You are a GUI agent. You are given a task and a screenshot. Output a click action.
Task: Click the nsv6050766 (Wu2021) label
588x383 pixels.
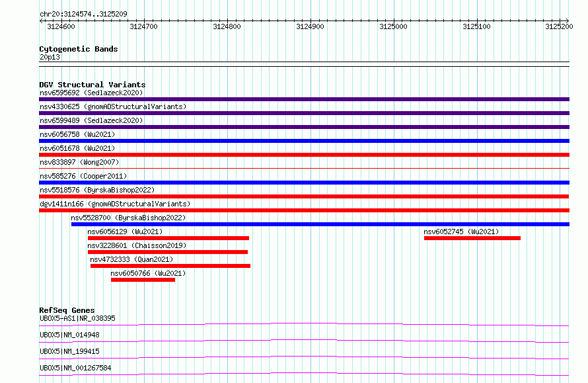click(148, 273)
